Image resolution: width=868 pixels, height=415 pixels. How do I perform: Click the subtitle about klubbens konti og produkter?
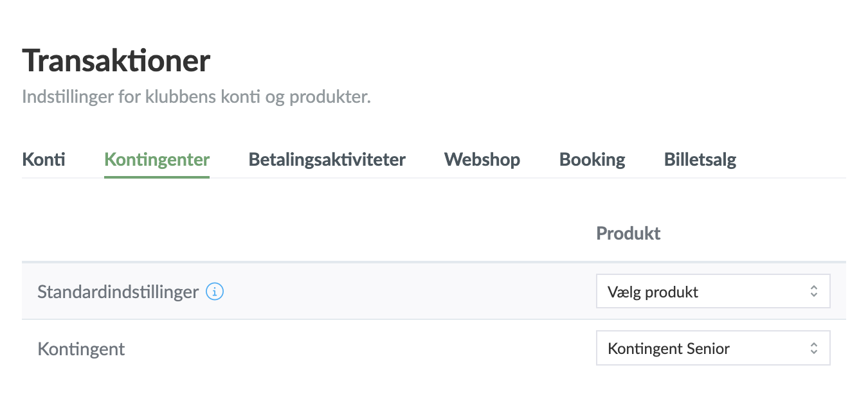[x=196, y=98]
